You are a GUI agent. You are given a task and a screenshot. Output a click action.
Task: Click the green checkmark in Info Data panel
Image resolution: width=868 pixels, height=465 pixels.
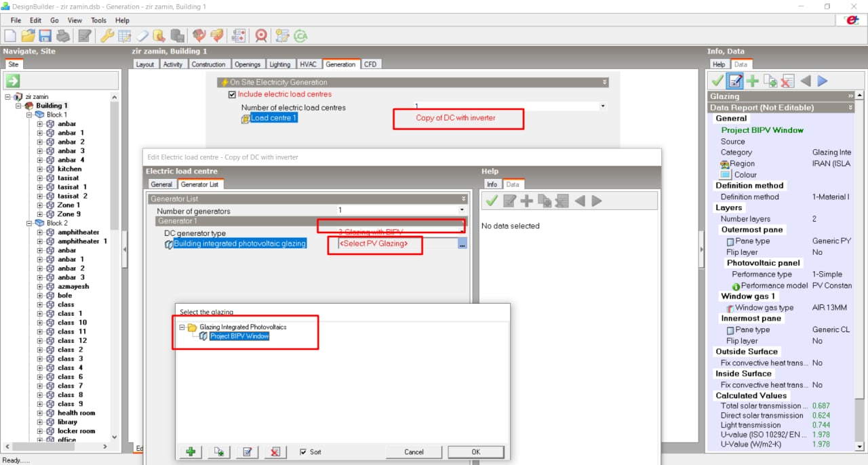pyautogui.click(x=717, y=81)
